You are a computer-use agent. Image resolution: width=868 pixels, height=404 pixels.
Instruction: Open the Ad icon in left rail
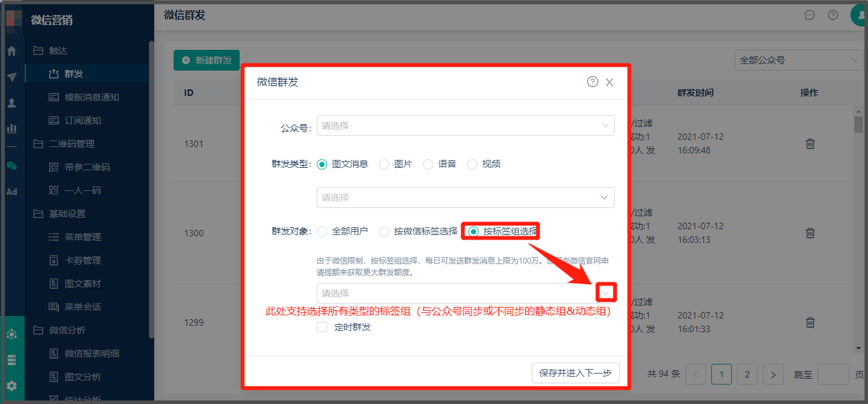12,192
